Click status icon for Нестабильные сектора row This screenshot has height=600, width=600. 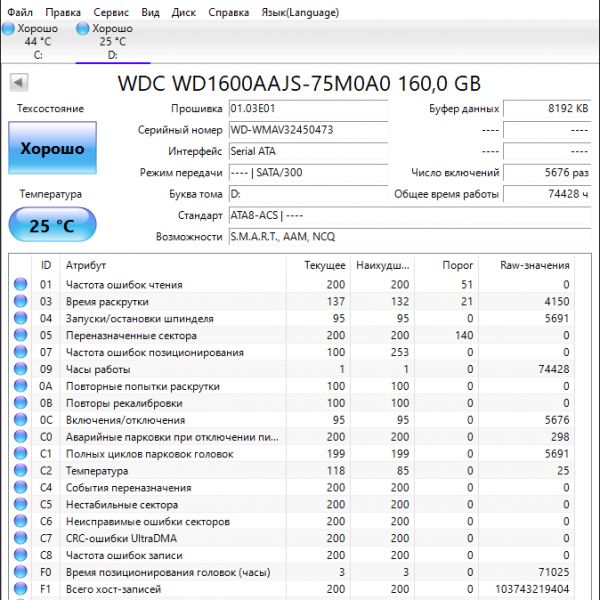point(21,504)
